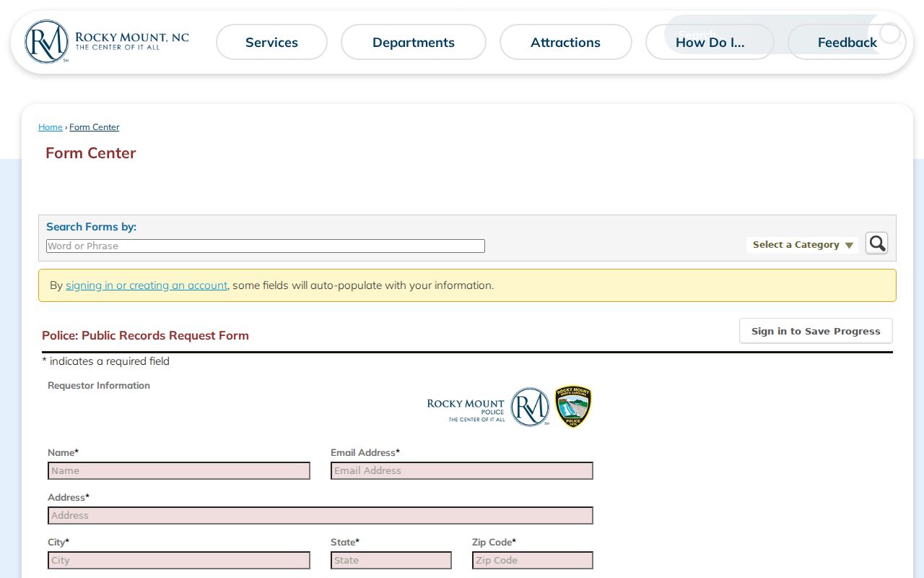This screenshot has width=924, height=578.
Task: Open the Form Center breadcrumb link
Action: pos(95,127)
